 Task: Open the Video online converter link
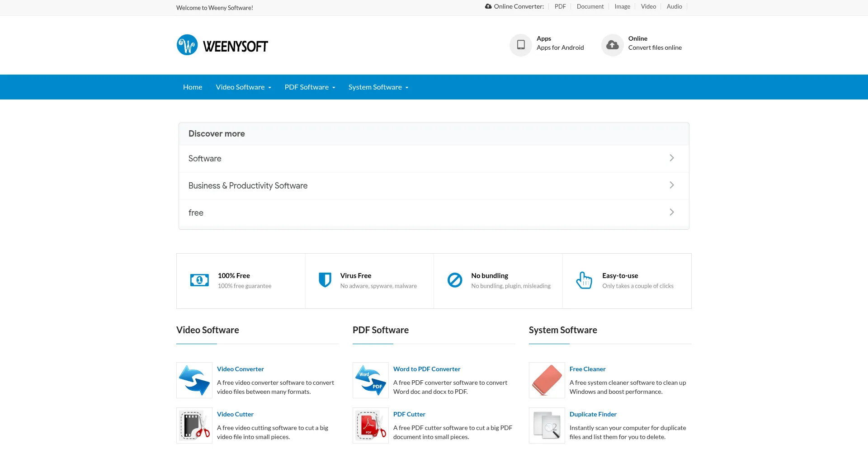[648, 6]
